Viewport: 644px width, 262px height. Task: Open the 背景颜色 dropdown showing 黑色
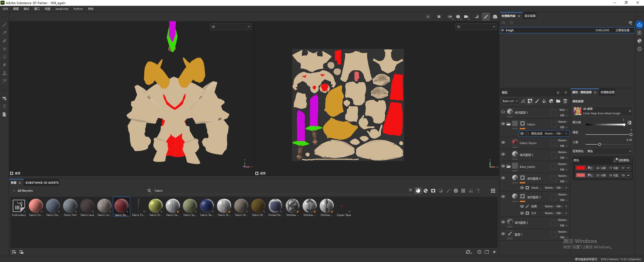click(609, 151)
